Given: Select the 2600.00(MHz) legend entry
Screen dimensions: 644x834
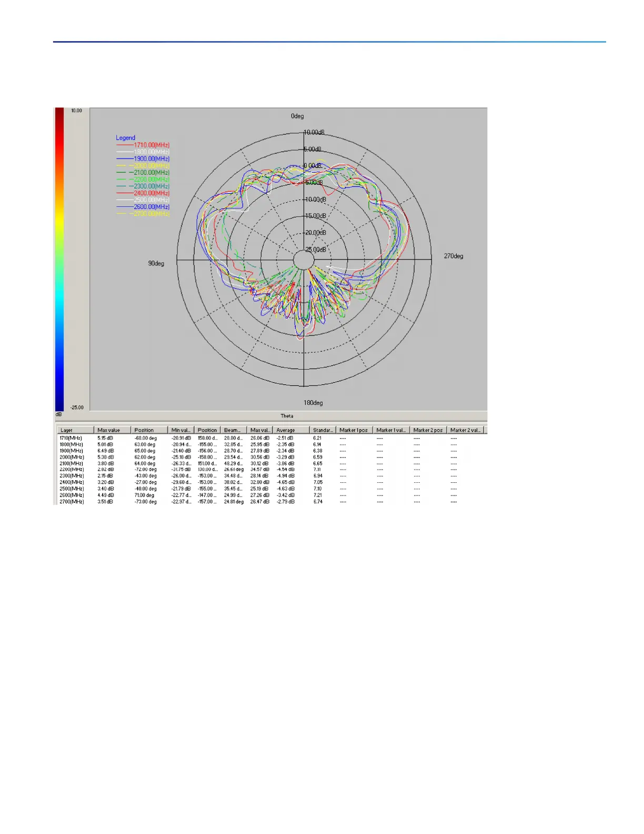Looking at the screenshot, I should pos(143,207).
